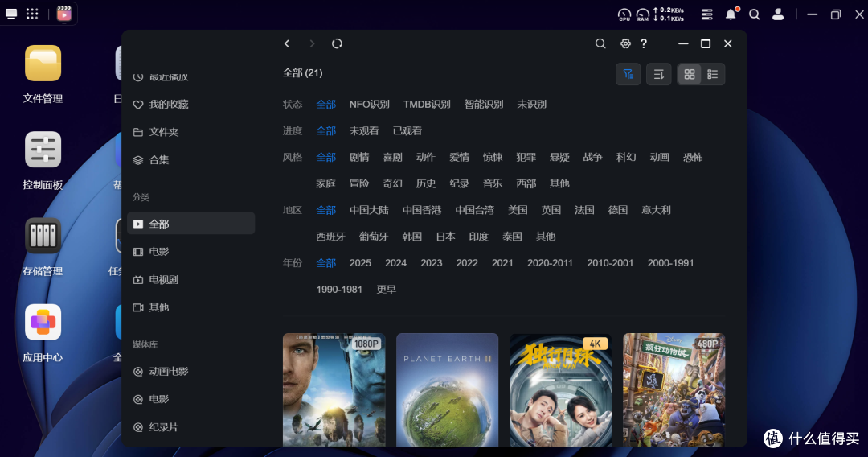Image resolution: width=868 pixels, height=457 pixels.
Task: Open 动画电影 media library
Action: click(191, 372)
